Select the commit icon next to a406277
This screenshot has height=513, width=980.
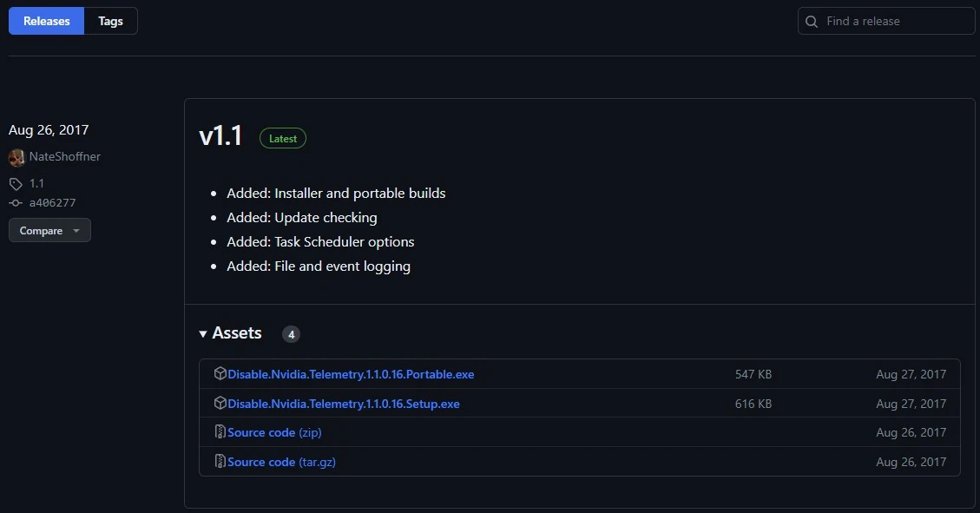click(x=14, y=202)
